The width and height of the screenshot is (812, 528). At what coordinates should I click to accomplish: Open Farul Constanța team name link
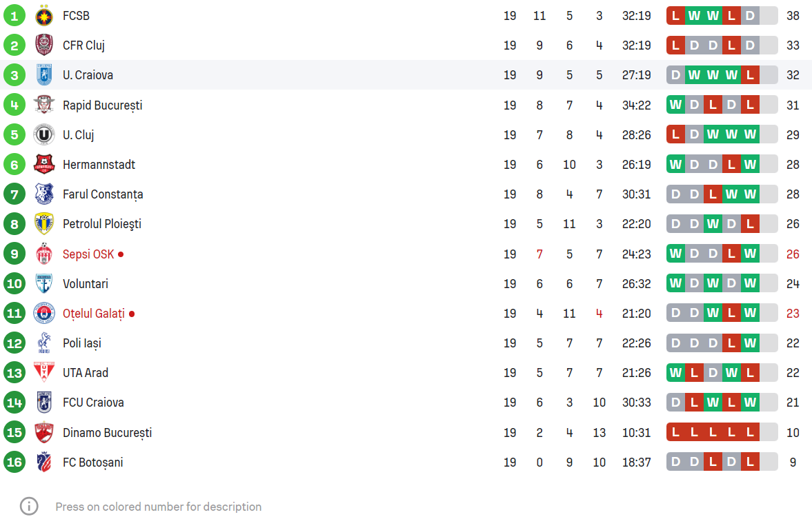tap(103, 194)
